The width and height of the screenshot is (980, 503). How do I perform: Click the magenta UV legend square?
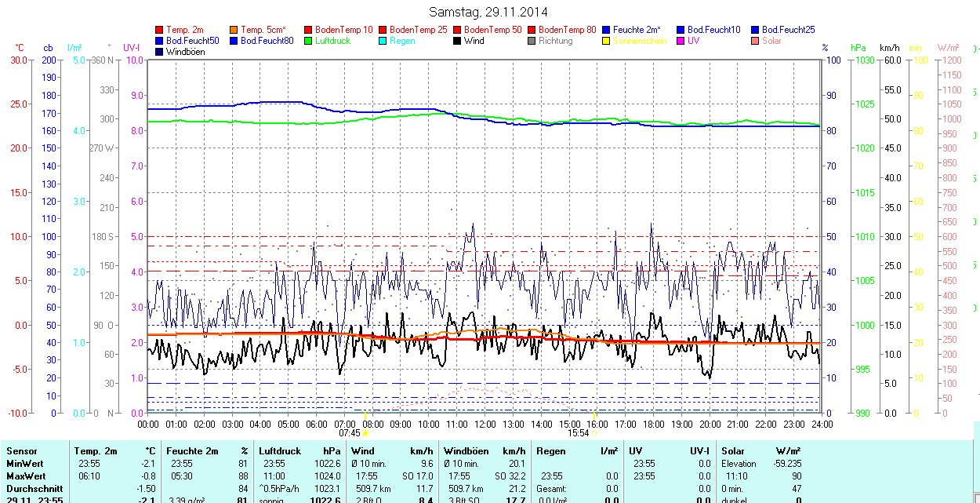pos(681,41)
